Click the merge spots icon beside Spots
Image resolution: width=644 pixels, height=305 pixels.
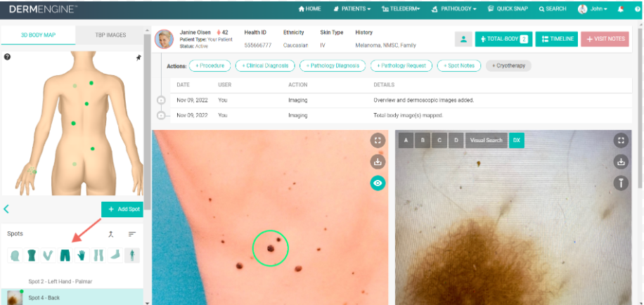coord(110,234)
